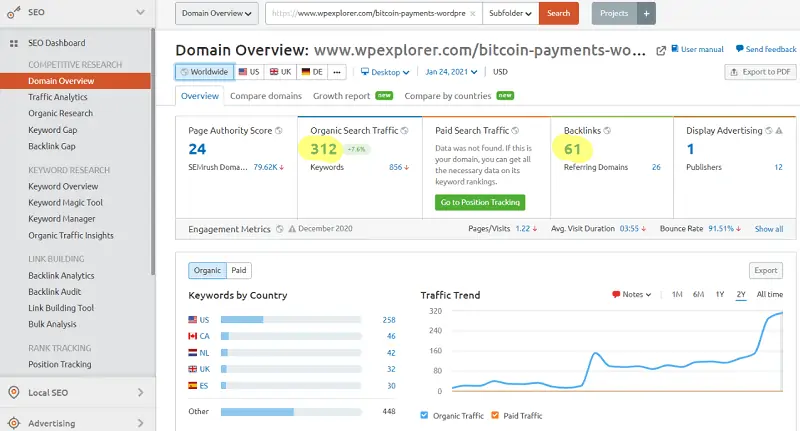Click the US flag in Keywords by Country

(x=192, y=320)
